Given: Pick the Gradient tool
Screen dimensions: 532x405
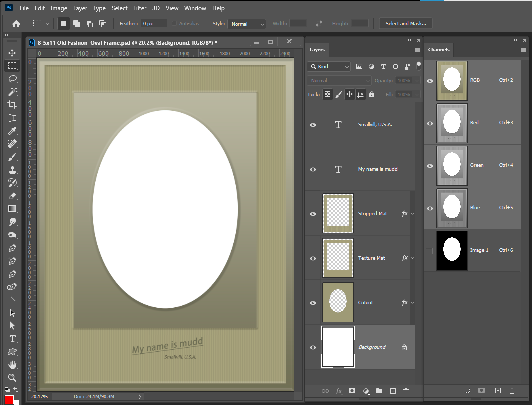Looking at the screenshot, I should point(12,209).
